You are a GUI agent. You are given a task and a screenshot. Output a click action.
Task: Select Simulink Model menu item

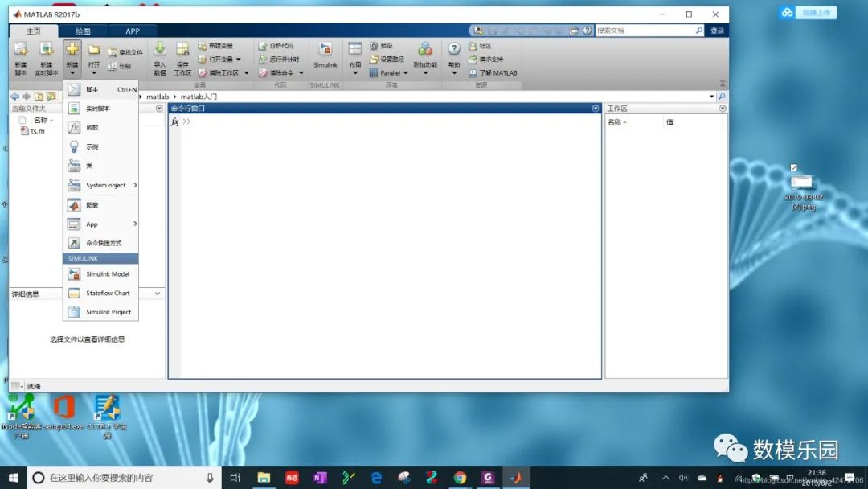[100, 274]
